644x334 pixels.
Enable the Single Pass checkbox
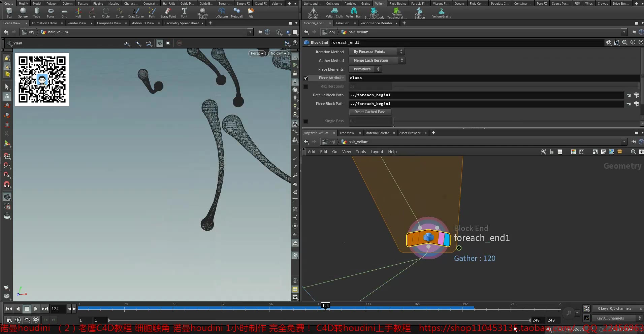(x=306, y=121)
